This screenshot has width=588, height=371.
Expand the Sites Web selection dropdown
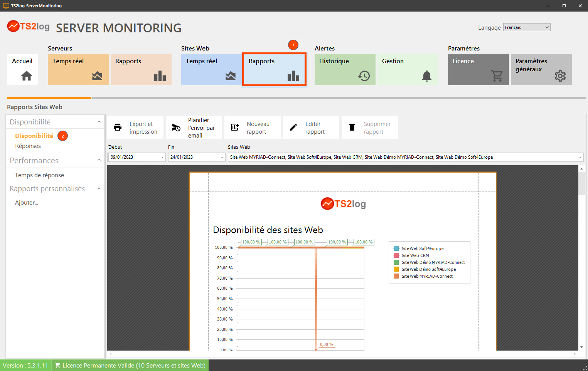click(x=580, y=157)
